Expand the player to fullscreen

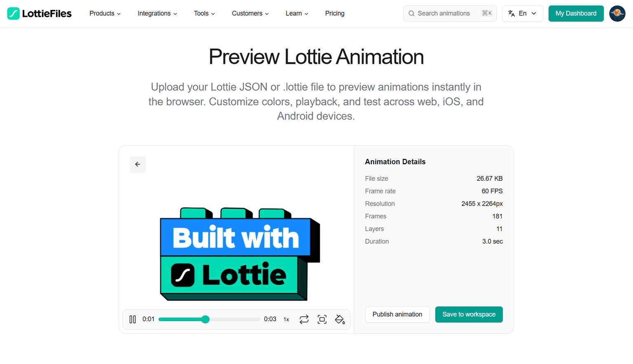click(322, 319)
